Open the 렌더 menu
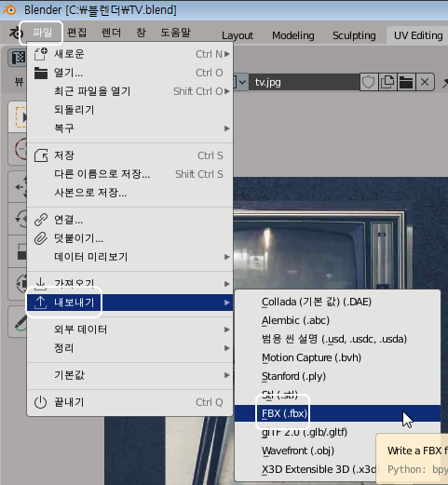Viewport: 448px width, 485px height. [x=111, y=33]
